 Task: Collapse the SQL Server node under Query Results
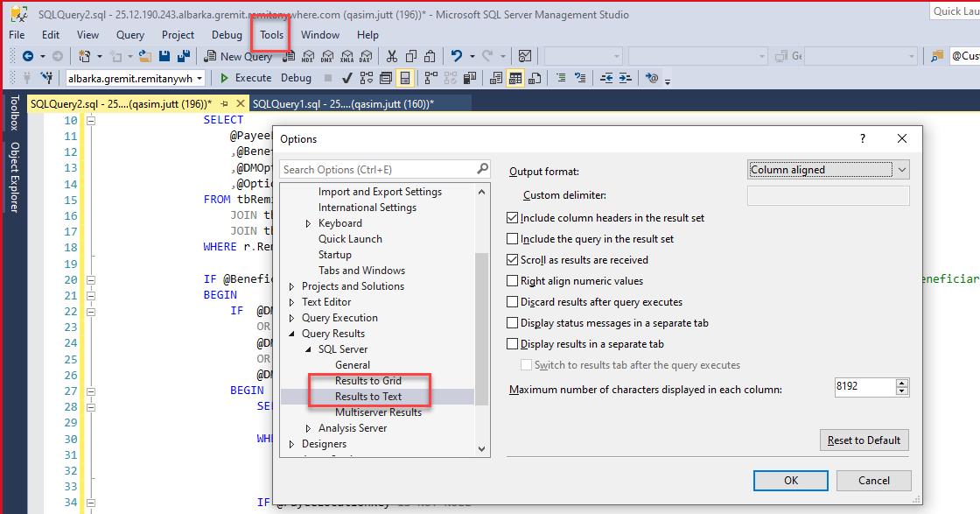pos(308,349)
